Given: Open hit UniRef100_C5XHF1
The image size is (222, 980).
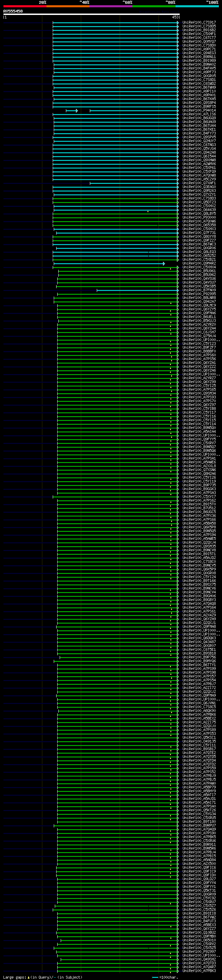Looking at the screenshot, I should (199, 34).
